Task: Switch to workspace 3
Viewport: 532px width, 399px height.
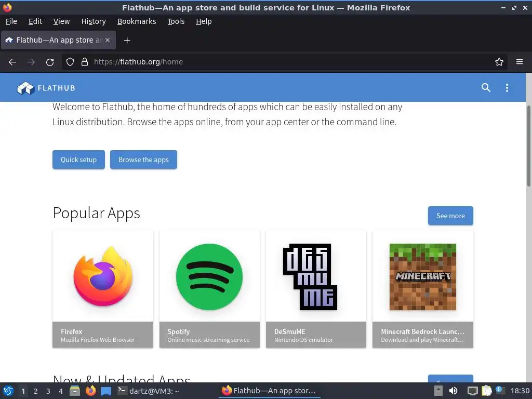Action: (x=48, y=391)
